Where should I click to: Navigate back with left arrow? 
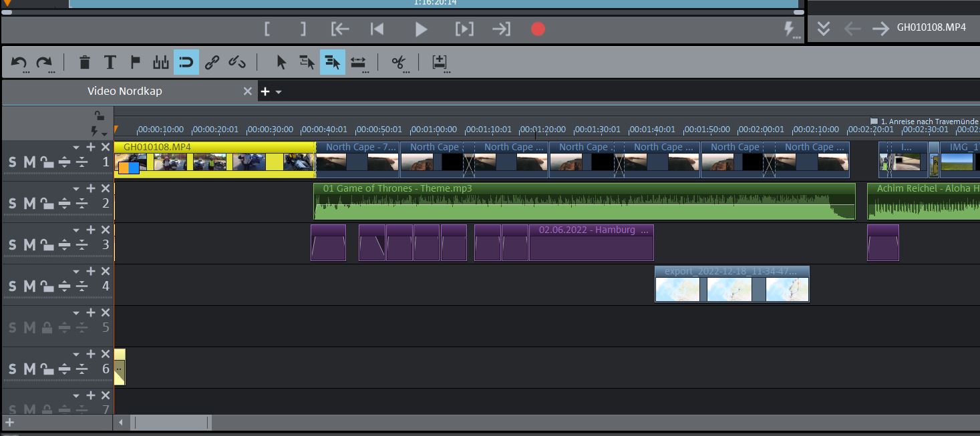coord(852,28)
